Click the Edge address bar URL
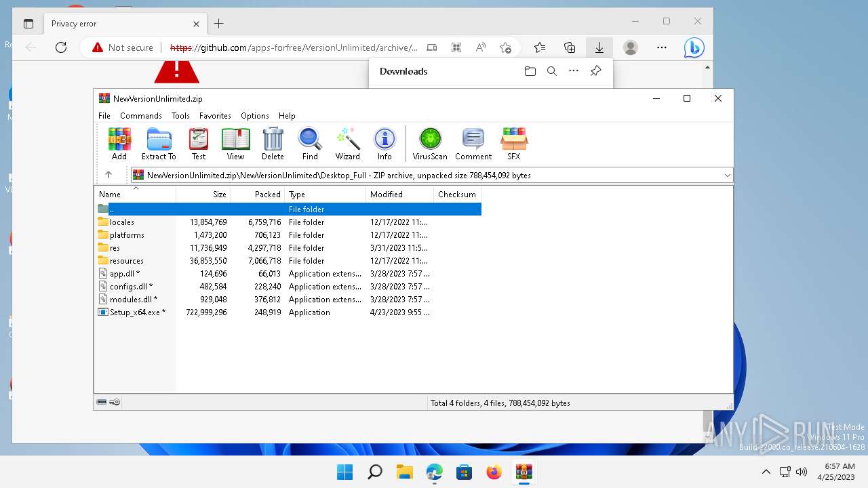 [294, 47]
